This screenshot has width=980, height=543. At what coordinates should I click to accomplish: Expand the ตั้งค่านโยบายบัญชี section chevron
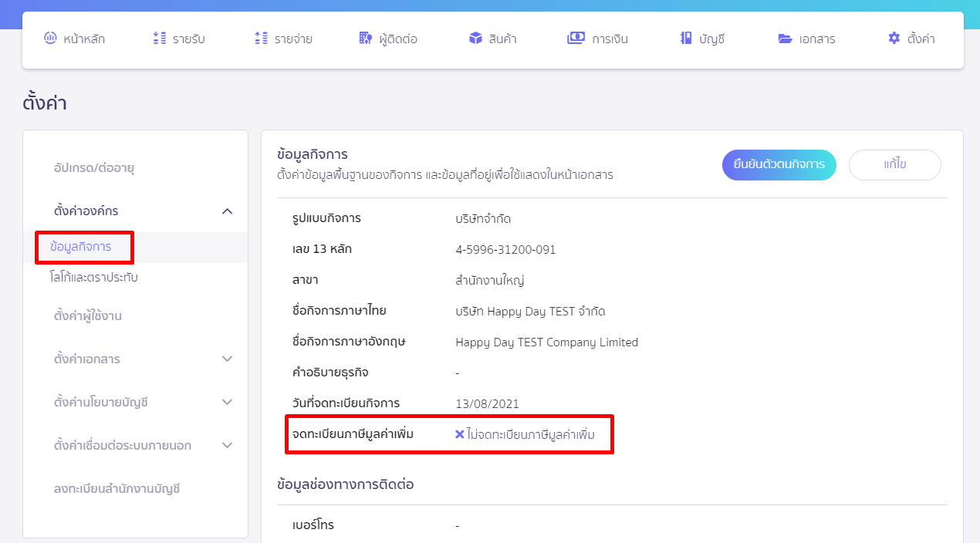pos(227,403)
